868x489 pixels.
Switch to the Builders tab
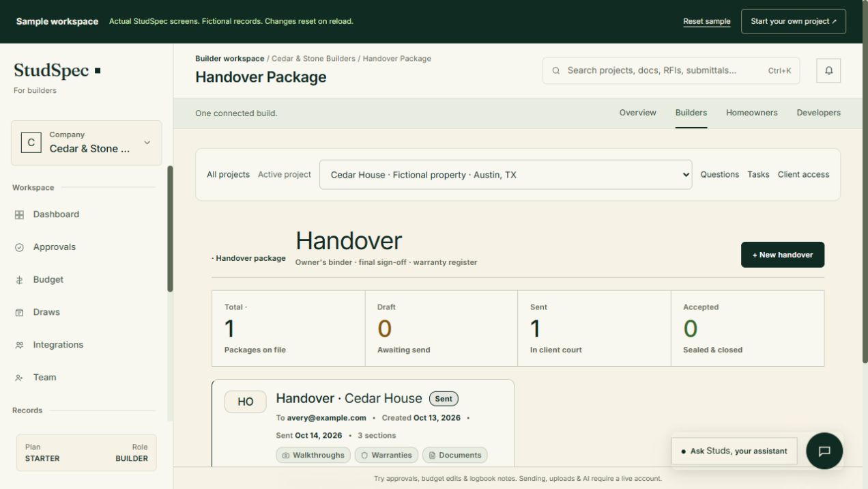click(691, 113)
